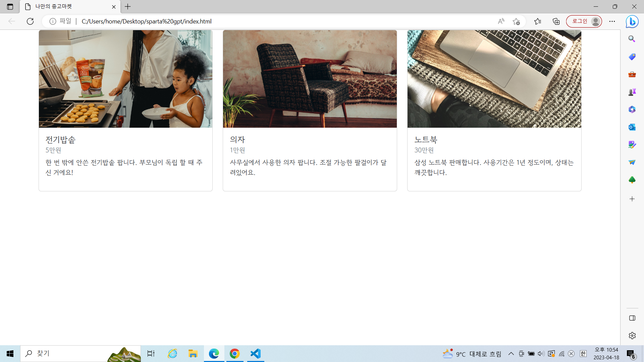The width and height of the screenshot is (644, 362).
Task: Add sidebar app with plus icon
Action: [632, 199]
